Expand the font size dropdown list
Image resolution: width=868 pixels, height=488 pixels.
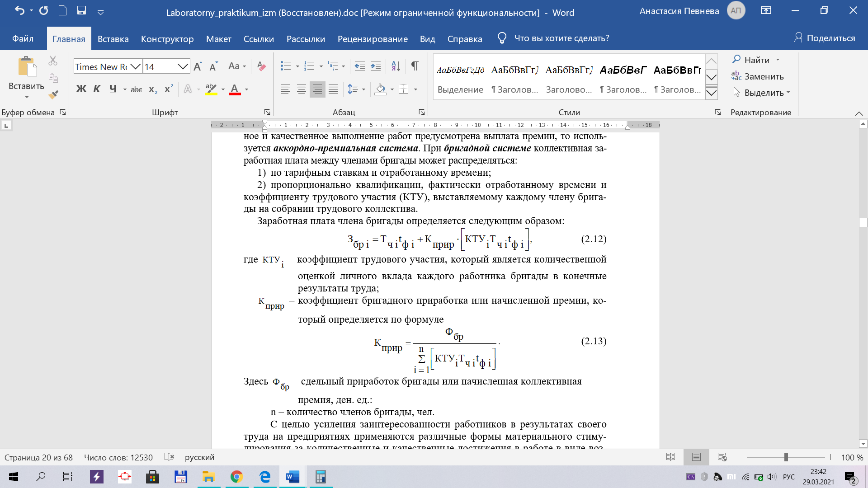click(x=183, y=67)
